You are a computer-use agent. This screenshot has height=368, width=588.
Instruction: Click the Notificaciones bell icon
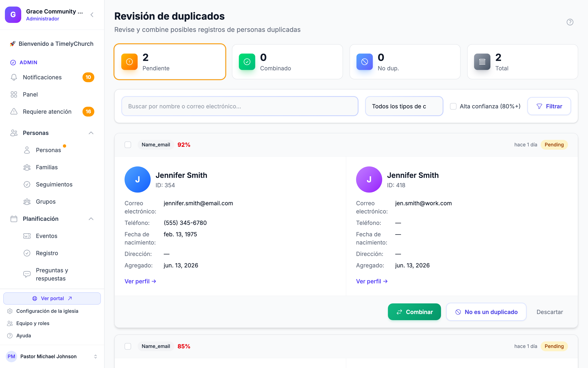point(14,77)
